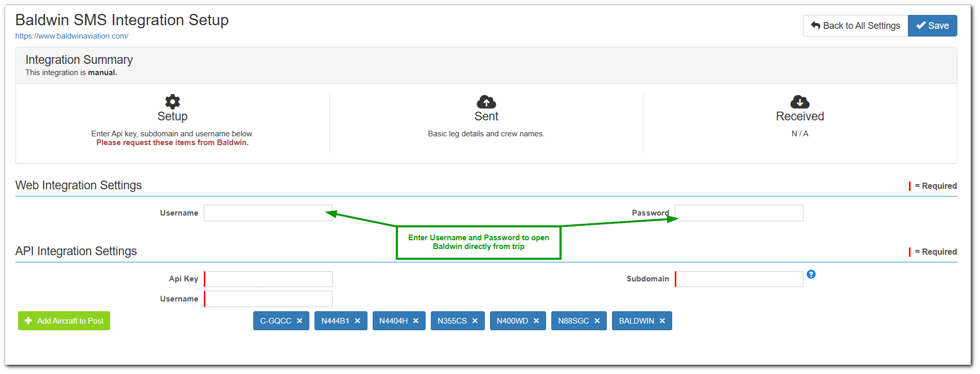Click 'Please request these items from Baldwin.' text
Image resolution: width=980 pixels, height=374 pixels.
click(172, 143)
